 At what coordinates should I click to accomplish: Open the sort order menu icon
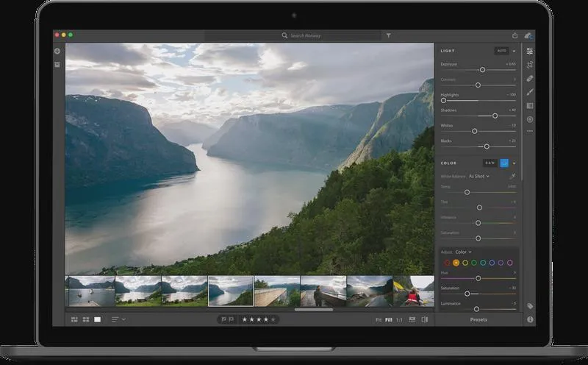pos(115,319)
